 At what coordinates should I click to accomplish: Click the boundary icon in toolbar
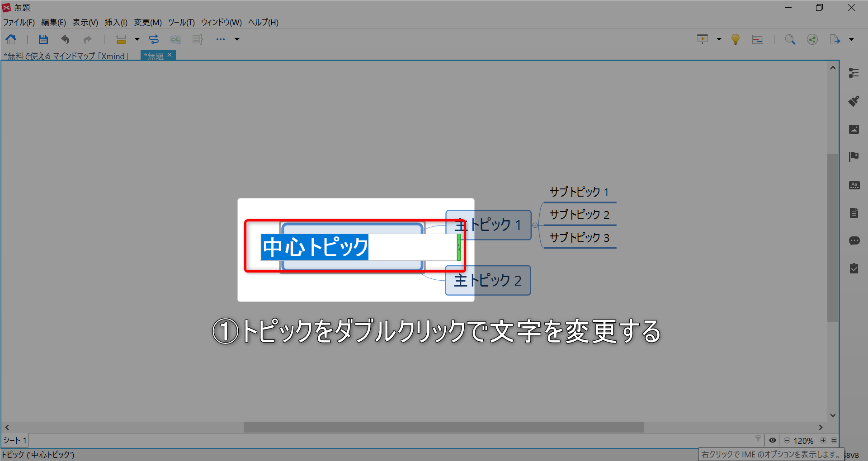pyautogui.click(x=175, y=39)
